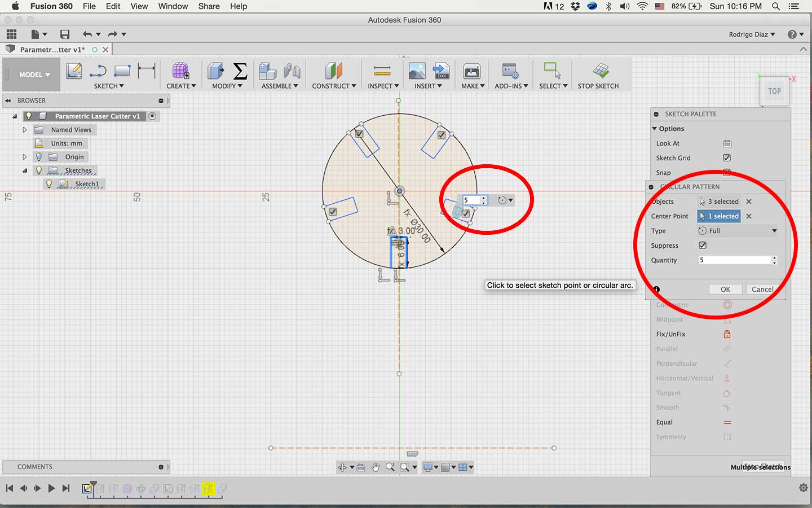
Task: Toggle the left pattern instance checkbox
Action: point(333,212)
